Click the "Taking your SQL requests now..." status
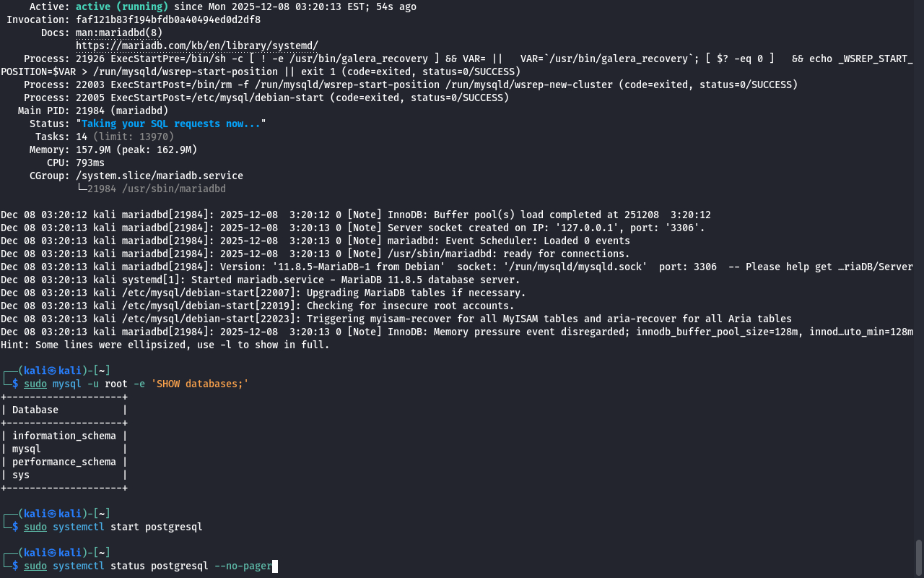 [171, 124]
